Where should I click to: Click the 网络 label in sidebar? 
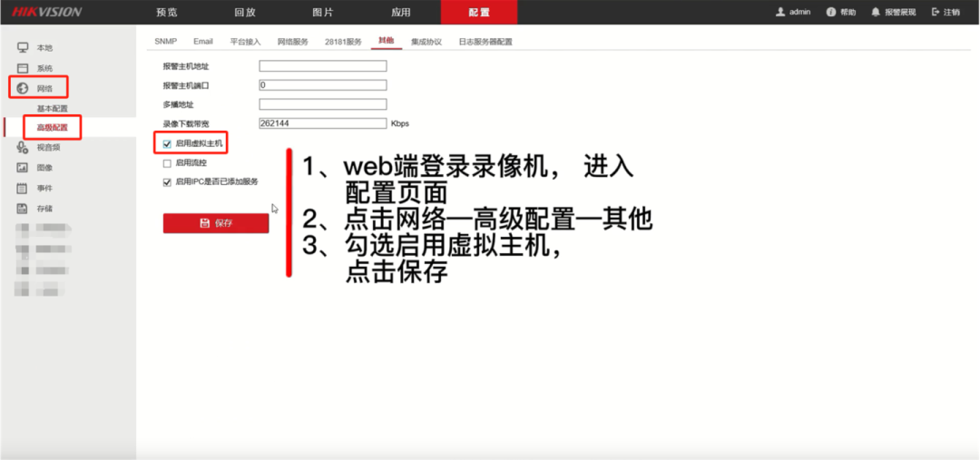(44, 89)
